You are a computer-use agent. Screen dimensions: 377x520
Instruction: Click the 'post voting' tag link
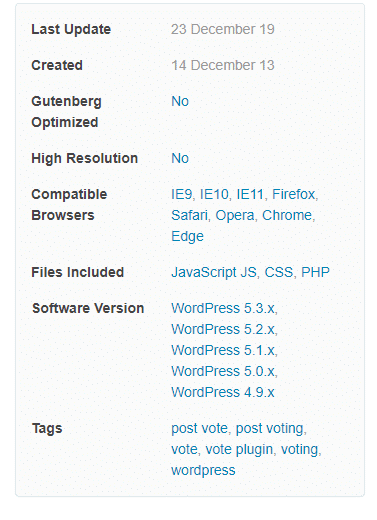(x=270, y=428)
